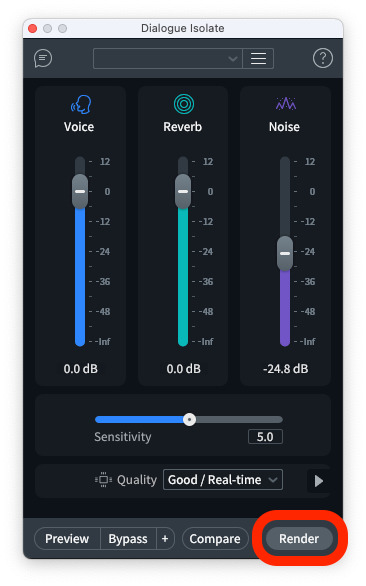Click the Sensitivity slider handle
The image size is (366, 586).
click(190, 419)
